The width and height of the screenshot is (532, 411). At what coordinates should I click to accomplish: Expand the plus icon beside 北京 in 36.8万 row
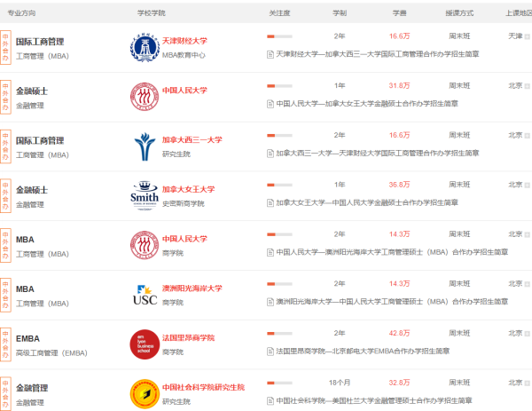[x=528, y=186]
